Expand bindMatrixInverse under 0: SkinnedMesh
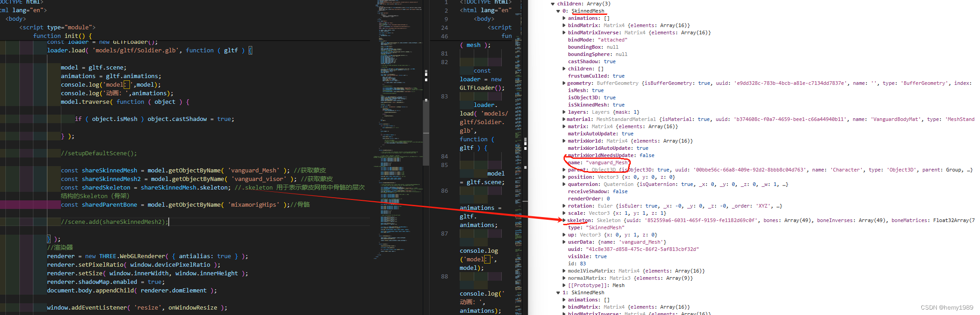The height and width of the screenshot is (315, 980). tap(564, 32)
